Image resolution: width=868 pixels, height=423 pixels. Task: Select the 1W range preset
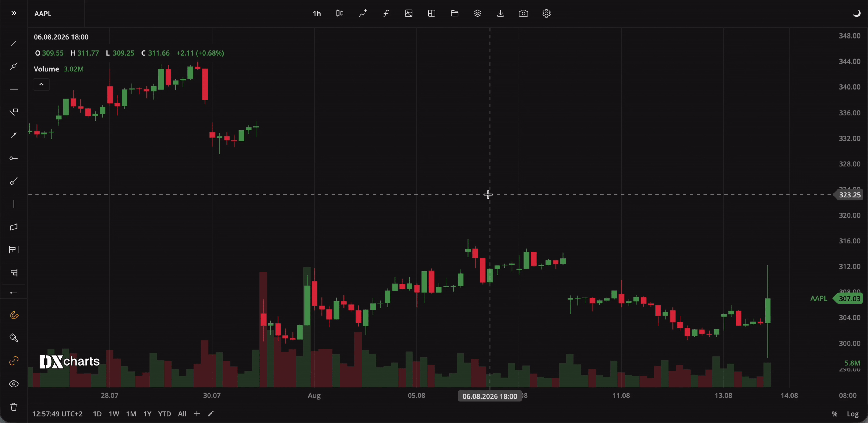(114, 414)
